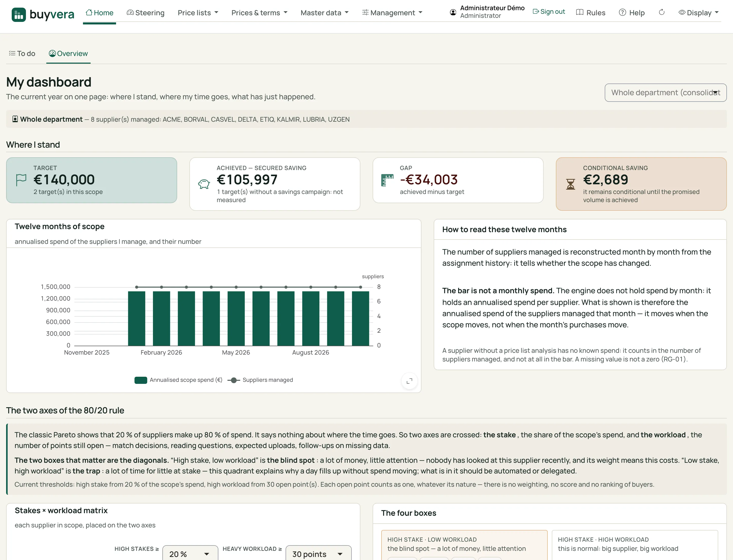Image resolution: width=733 pixels, height=560 pixels.
Task: Open the Prices & terms menu
Action: click(259, 13)
